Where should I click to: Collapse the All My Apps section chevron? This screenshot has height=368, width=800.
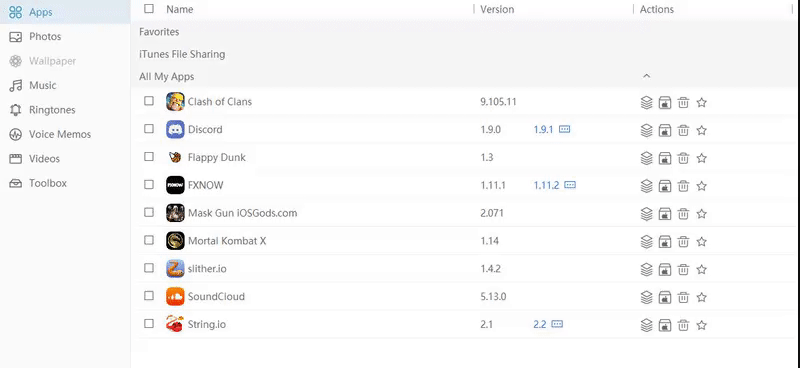tap(646, 76)
